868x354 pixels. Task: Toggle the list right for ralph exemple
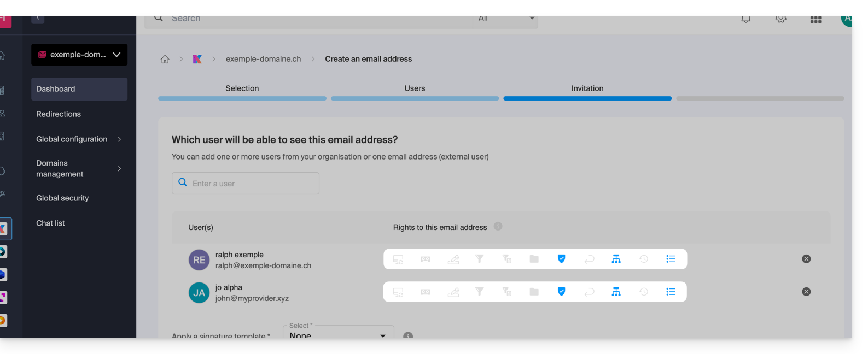[671, 259]
